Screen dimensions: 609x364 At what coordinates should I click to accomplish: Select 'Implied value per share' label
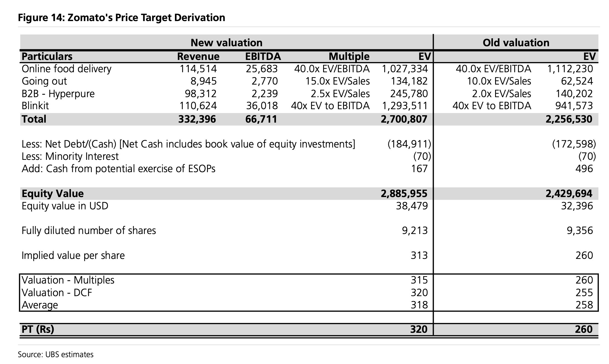(x=73, y=255)
